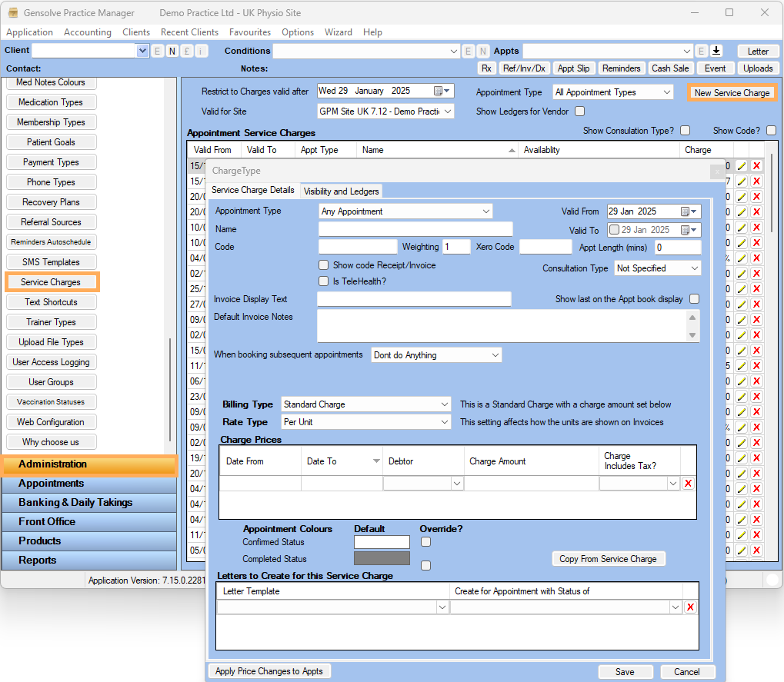Open calendar for Restrict to Charges date
Image resolution: width=784 pixels, height=682 pixels.
point(439,91)
